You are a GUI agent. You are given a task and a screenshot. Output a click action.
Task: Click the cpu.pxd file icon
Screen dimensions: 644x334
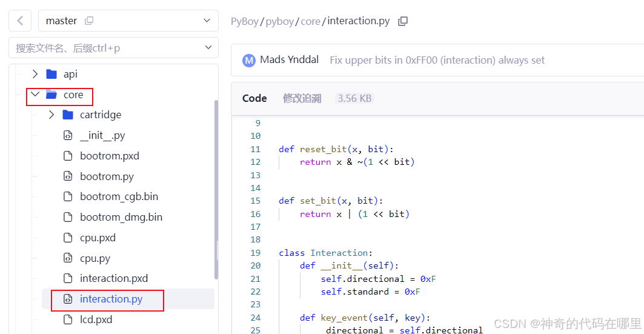point(68,238)
